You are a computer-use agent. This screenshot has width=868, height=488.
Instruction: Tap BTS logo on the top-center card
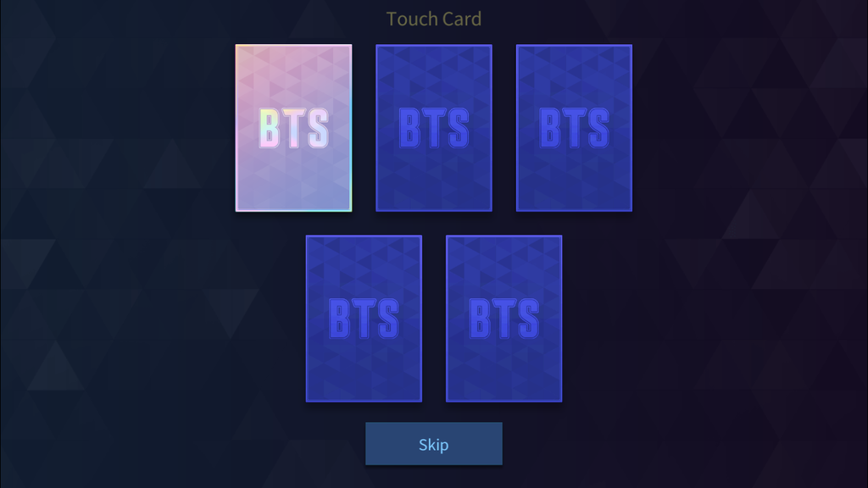pos(434,129)
